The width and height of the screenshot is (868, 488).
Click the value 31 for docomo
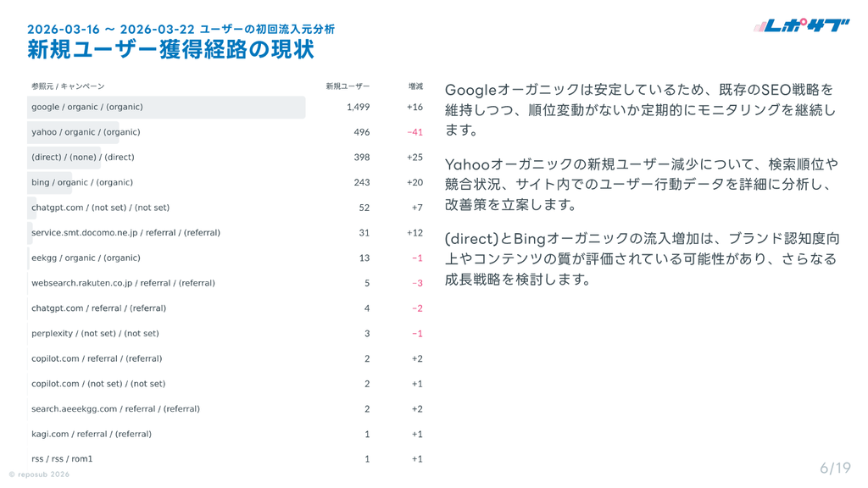(x=364, y=233)
